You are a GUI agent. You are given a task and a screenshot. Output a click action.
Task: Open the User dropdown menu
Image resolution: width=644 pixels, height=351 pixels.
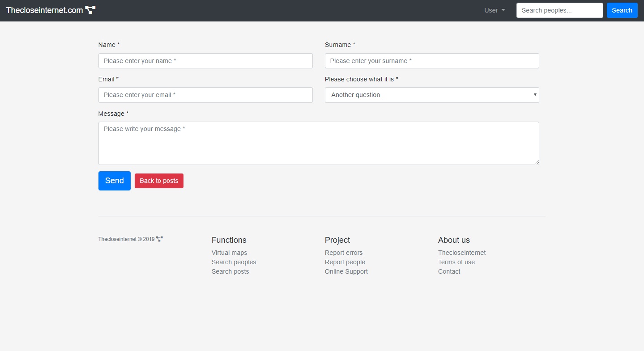coord(495,10)
